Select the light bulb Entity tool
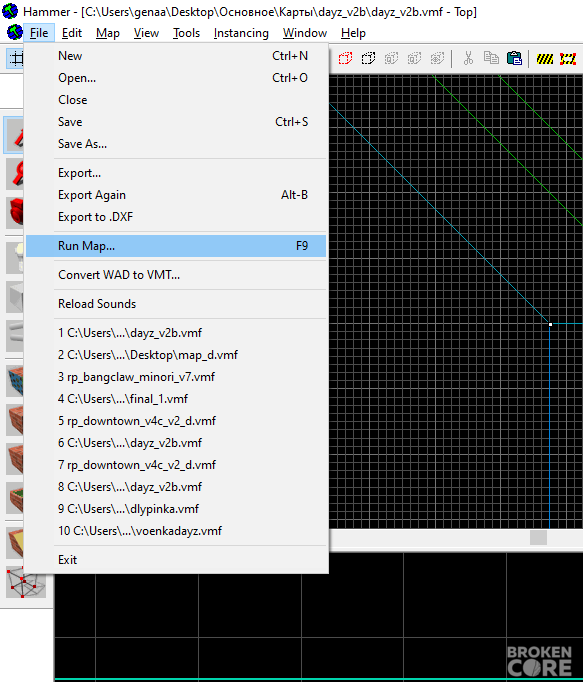This screenshot has width=583, height=682. pyautogui.click(x=15, y=258)
